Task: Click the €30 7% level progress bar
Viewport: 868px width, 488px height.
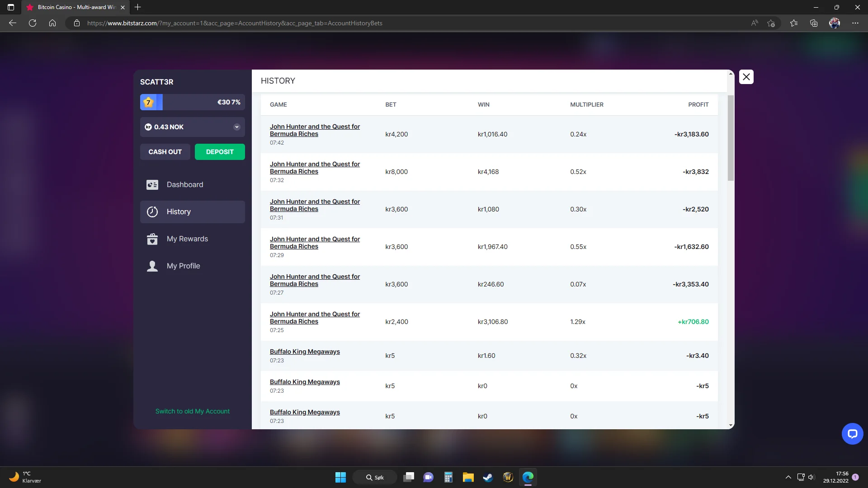Action: (193, 102)
